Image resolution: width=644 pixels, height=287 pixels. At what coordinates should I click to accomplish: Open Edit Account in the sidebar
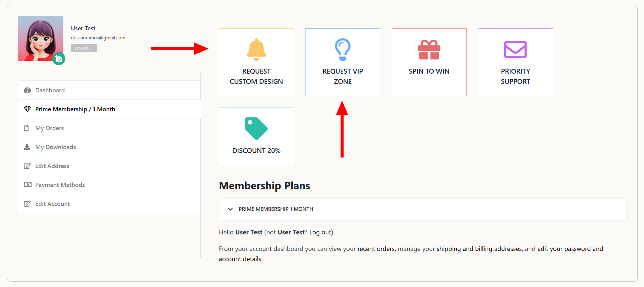tap(52, 204)
